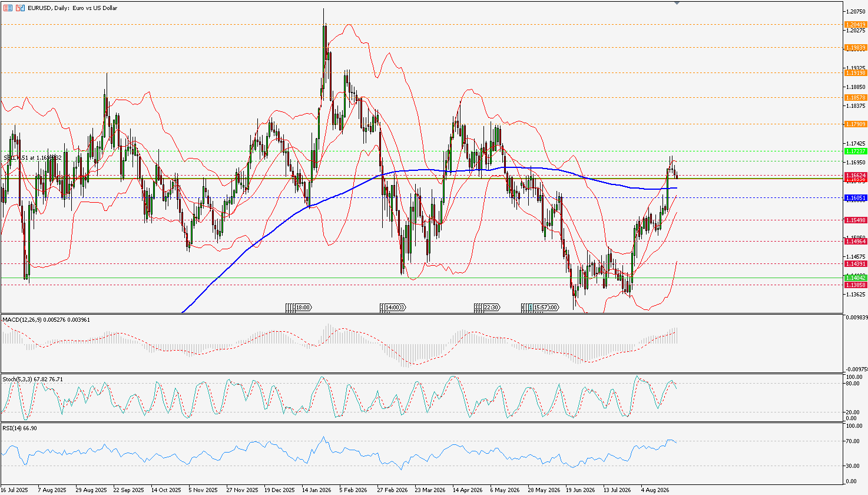Screen dimensions: 868x495
Task: Click the 27 Feb 2026 date label
Action: (392, 490)
